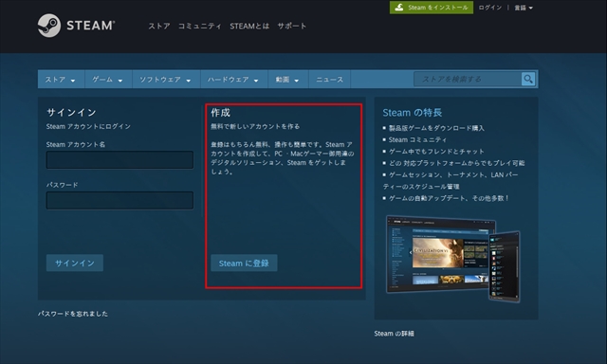
Task: Open the 'Steam の詳細' link
Action: pyautogui.click(x=395, y=334)
